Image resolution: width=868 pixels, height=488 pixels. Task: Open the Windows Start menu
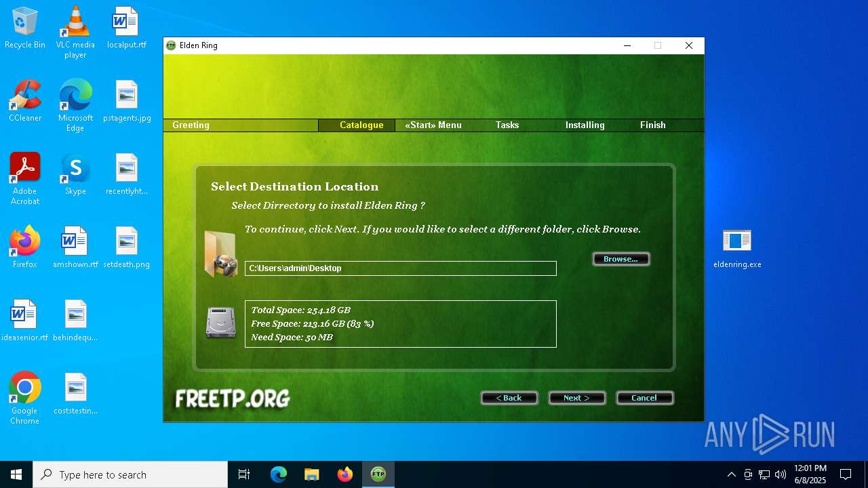click(x=16, y=474)
